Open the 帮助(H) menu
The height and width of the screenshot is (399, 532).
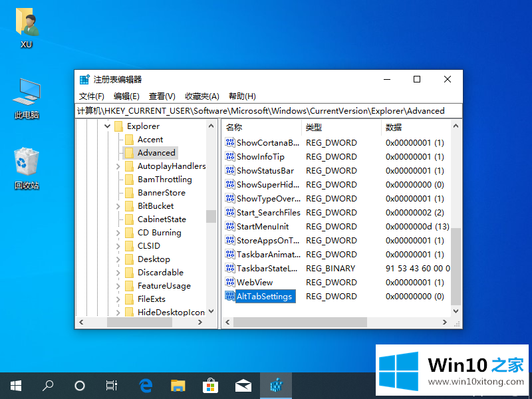(242, 96)
